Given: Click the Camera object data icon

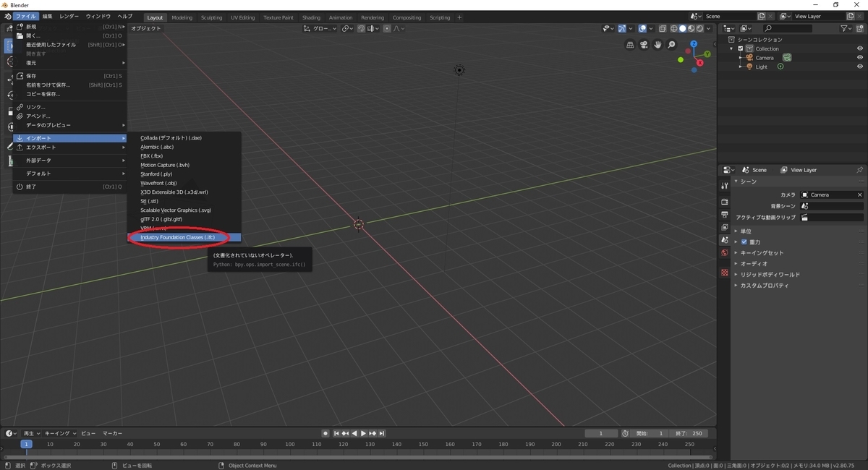Looking at the screenshot, I should pyautogui.click(x=786, y=58).
